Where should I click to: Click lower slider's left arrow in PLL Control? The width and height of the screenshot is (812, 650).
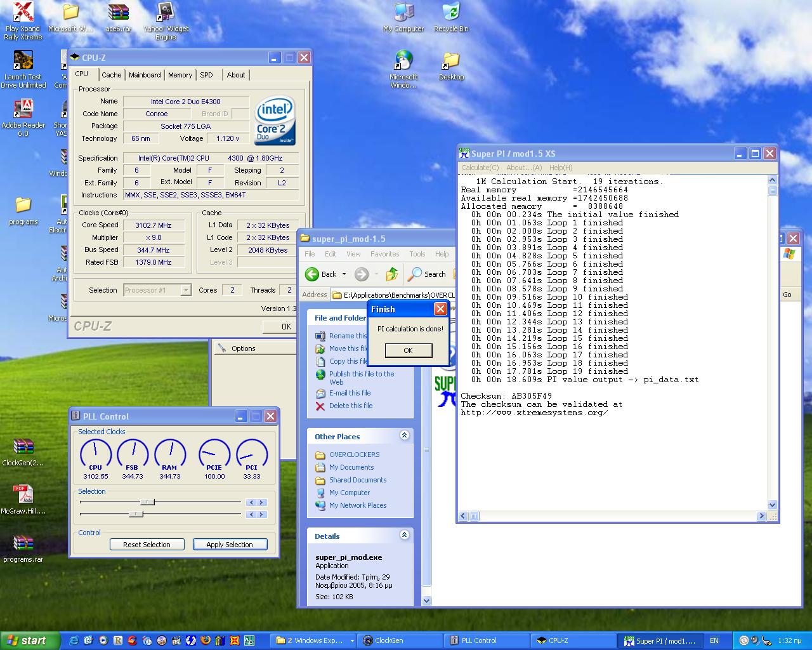click(x=251, y=514)
